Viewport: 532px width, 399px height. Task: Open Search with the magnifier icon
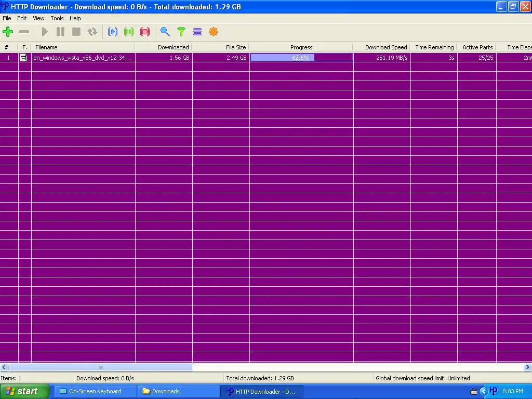point(165,32)
